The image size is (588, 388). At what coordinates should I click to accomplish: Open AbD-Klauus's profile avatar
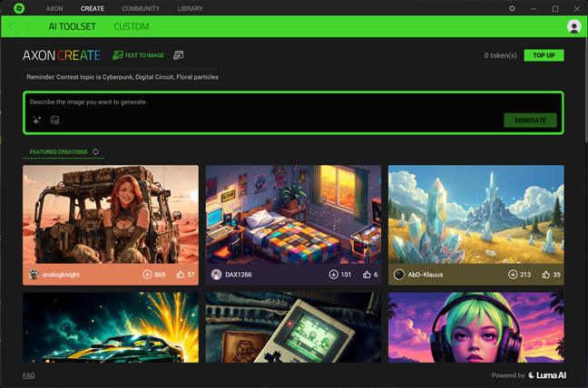[x=399, y=275]
